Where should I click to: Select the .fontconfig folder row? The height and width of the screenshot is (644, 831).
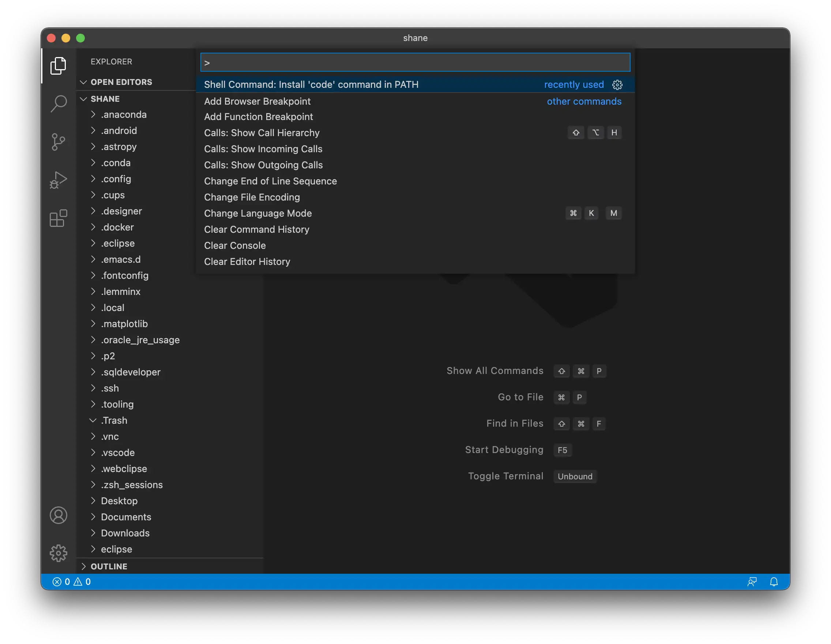[170, 276]
